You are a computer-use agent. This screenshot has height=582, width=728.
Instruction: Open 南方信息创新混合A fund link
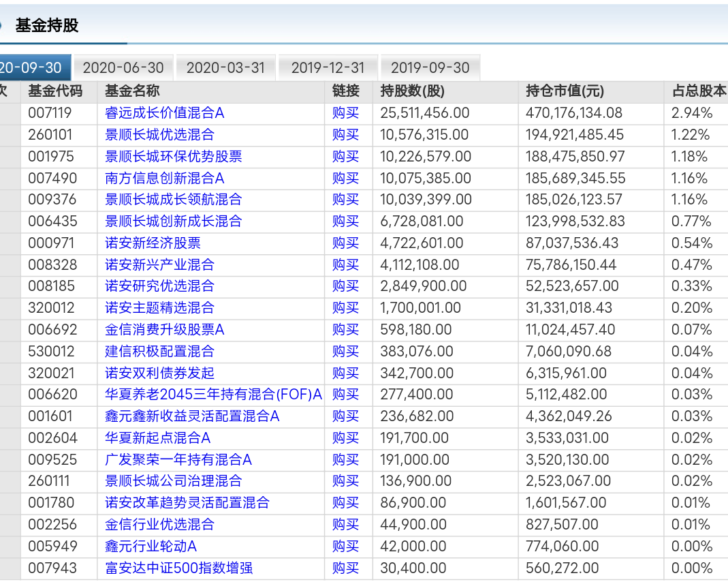[164, 179]
